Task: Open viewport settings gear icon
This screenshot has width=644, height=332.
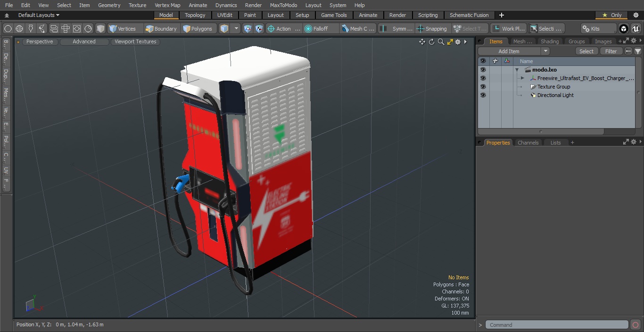Action: [x=458, y=42]
